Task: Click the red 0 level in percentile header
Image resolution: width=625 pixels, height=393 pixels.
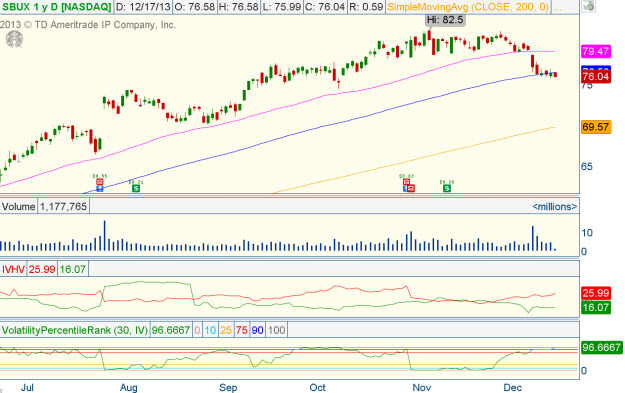Action: click(197, 330)
